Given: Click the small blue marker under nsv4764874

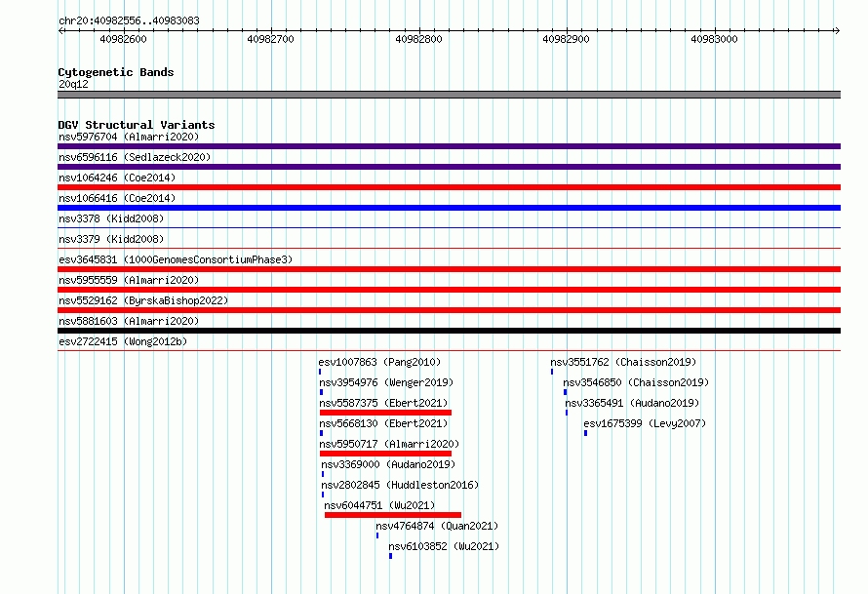Looking at the screenshot, I should (x=377, y=535).
